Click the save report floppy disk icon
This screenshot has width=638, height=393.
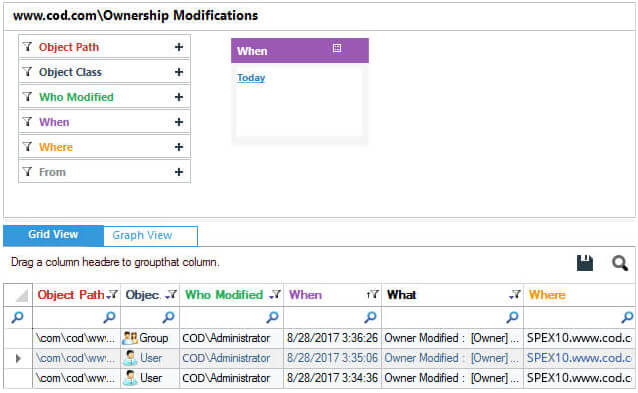coord(585,263)
